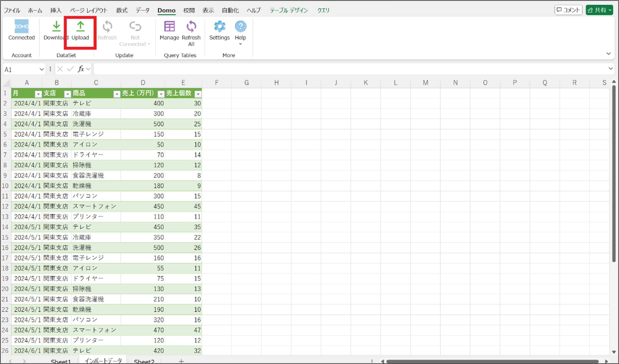Viewport: 619px width, 364px height.
Task: Open Manage Query Tables
Action: click(x=169, y=27)
